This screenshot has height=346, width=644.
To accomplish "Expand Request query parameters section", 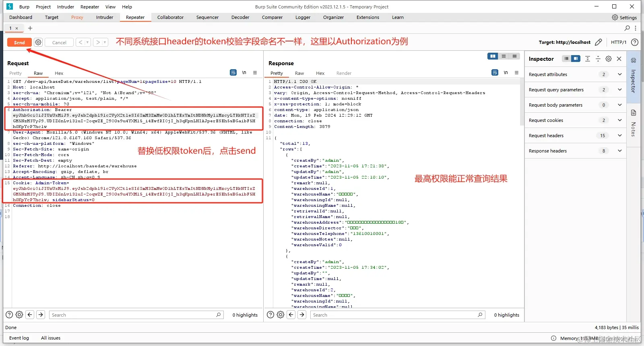I will (x=575, y=90).
